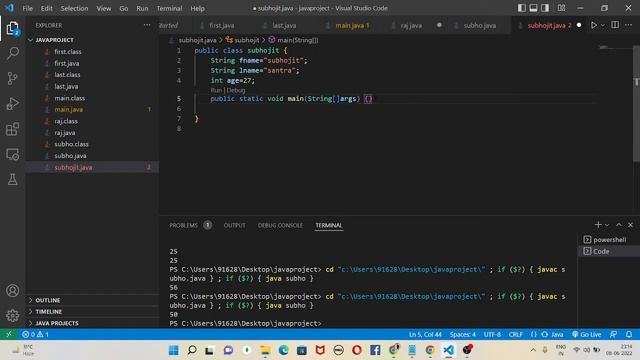Click the Debug code lens above main

pos(236,90)
